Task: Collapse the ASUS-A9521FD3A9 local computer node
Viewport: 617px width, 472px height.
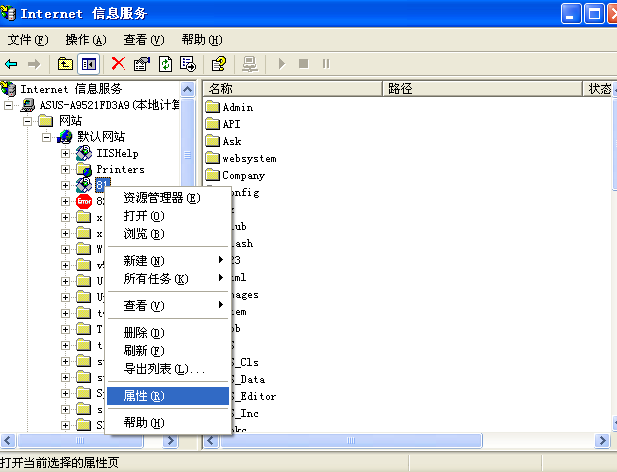Action: point(9,105)
